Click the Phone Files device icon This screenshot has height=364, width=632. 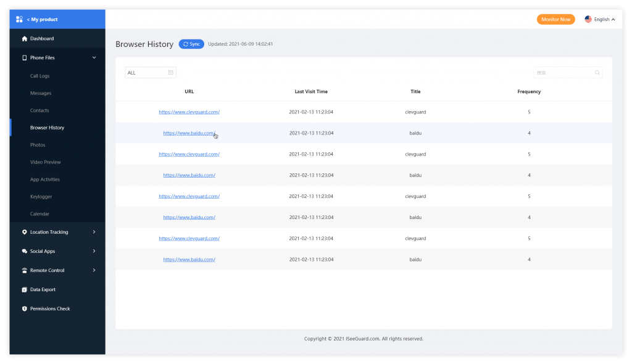point(25,57)
